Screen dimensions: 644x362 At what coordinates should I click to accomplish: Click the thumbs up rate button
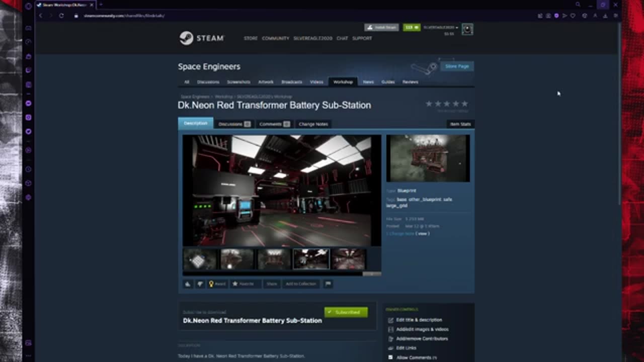188,284
